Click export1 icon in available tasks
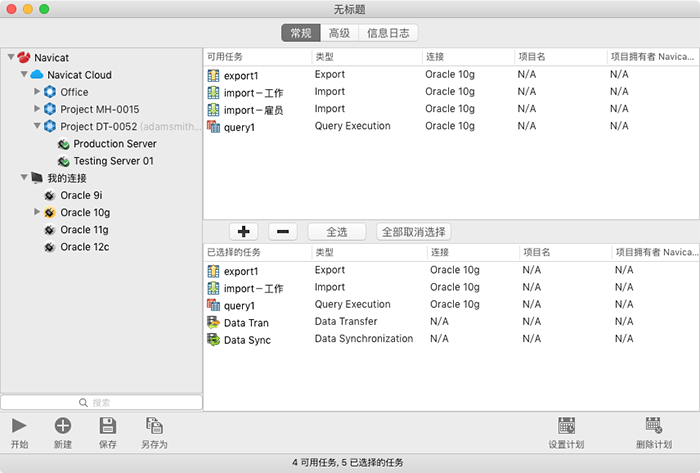 coord(213,75)
